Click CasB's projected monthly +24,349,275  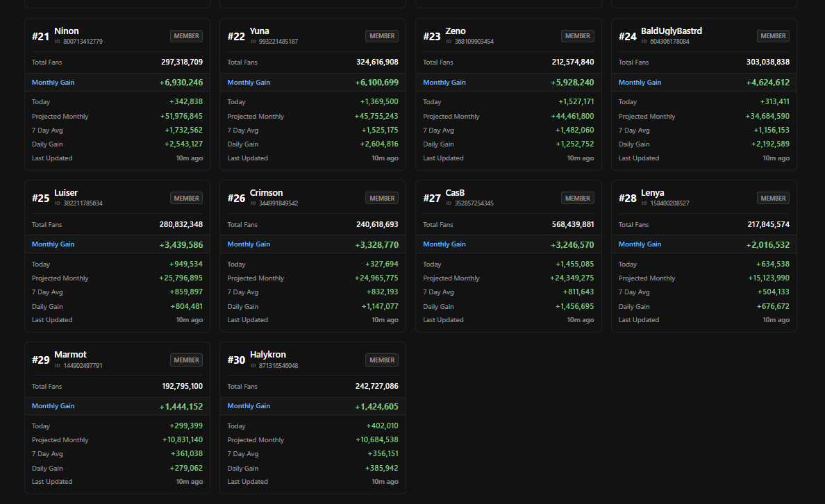(x=572, y=278)
